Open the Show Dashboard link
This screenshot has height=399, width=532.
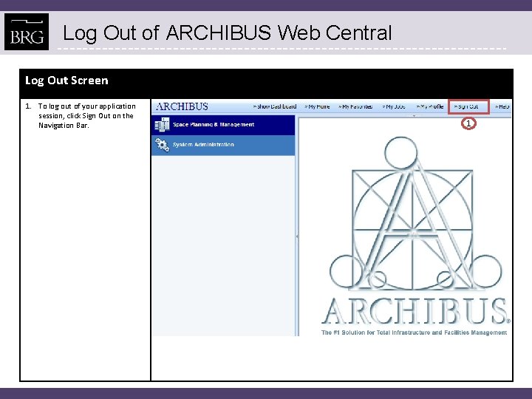pos(274,106)
